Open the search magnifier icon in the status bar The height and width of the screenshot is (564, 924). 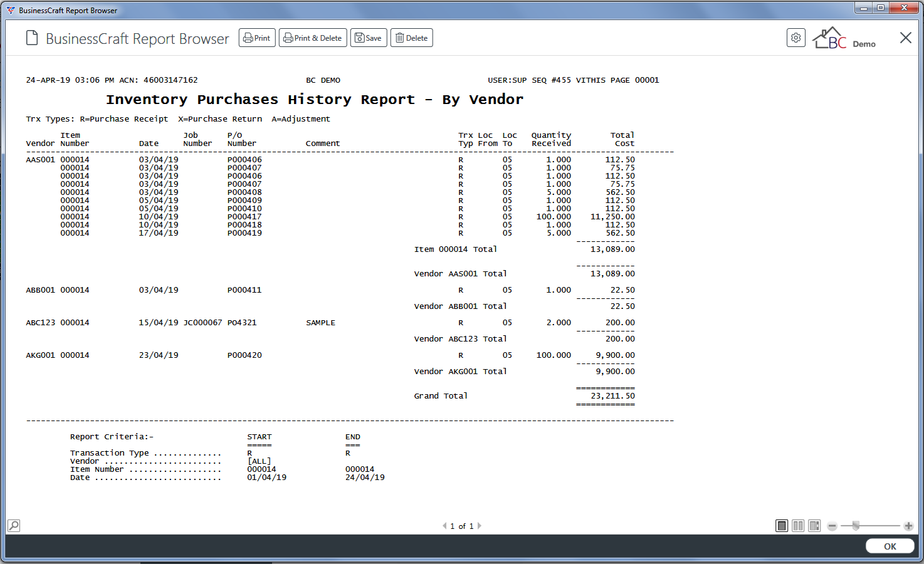tap(14, 525)
